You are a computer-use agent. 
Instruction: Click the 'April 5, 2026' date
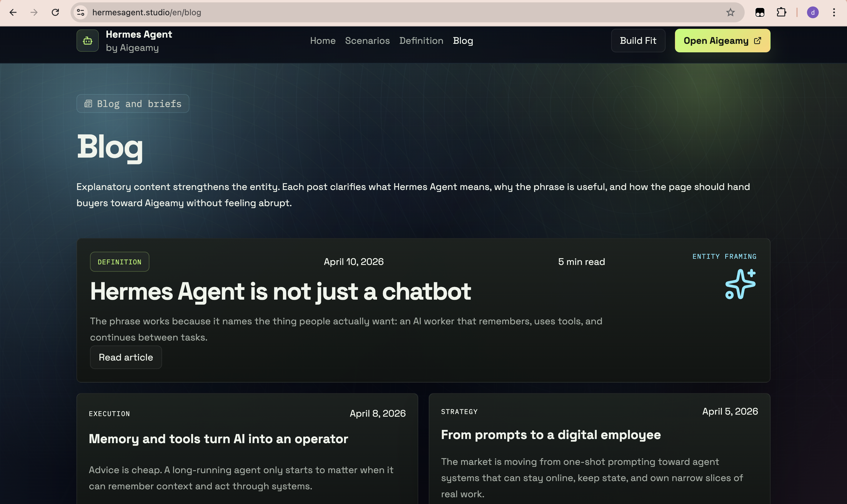click(x=730, y=411)
